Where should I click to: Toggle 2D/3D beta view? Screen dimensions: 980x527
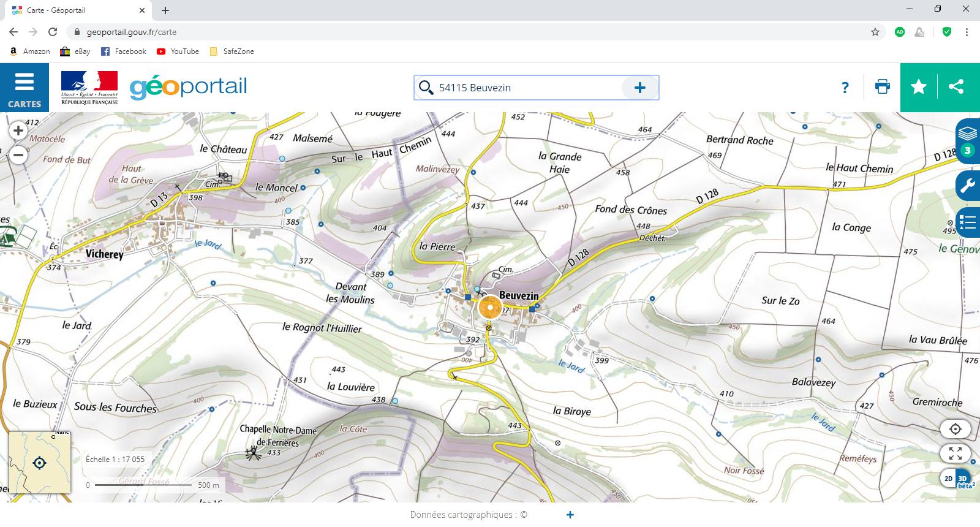tap(956, 479)
